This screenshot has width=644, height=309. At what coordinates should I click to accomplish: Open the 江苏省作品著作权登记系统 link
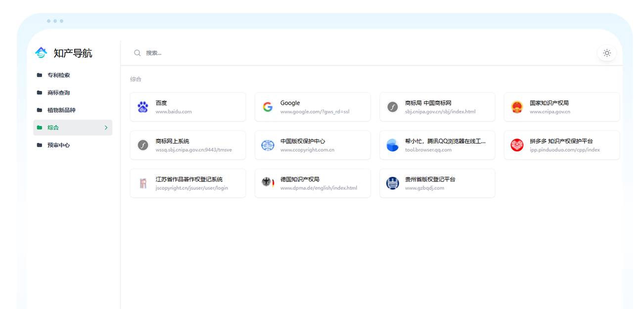tap(188, 183)
